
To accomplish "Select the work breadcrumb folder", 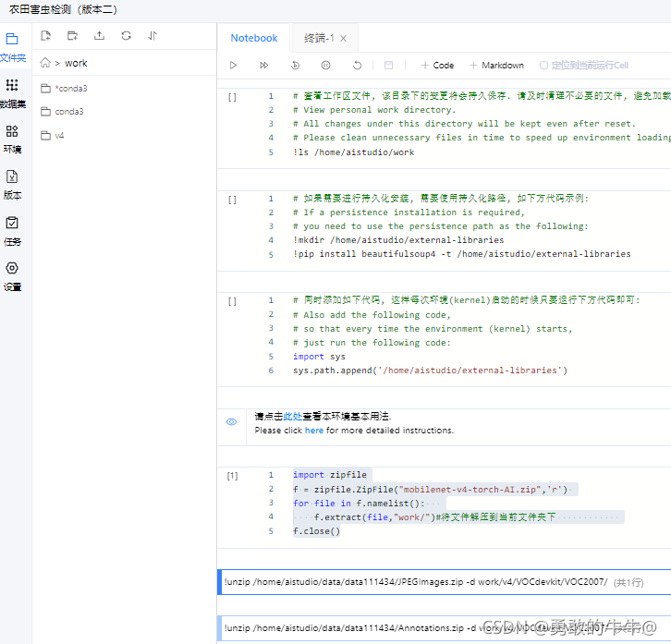I will click(76, 64).
